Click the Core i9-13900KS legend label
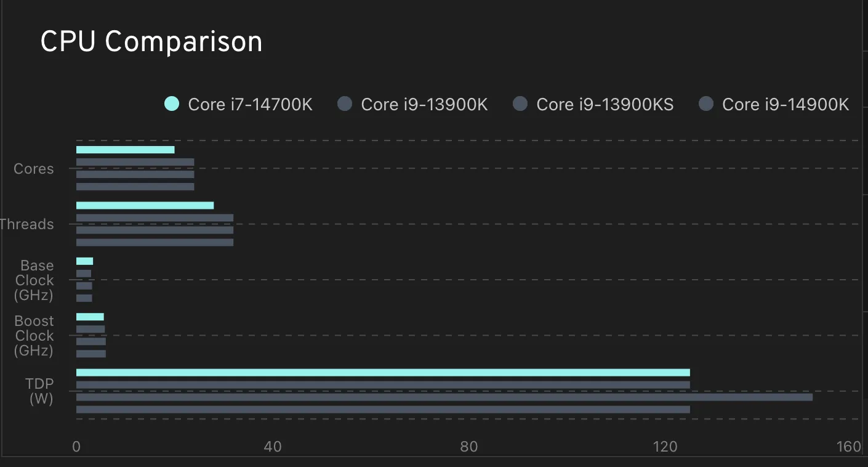868x467 pixels. (x=605, y=105)
